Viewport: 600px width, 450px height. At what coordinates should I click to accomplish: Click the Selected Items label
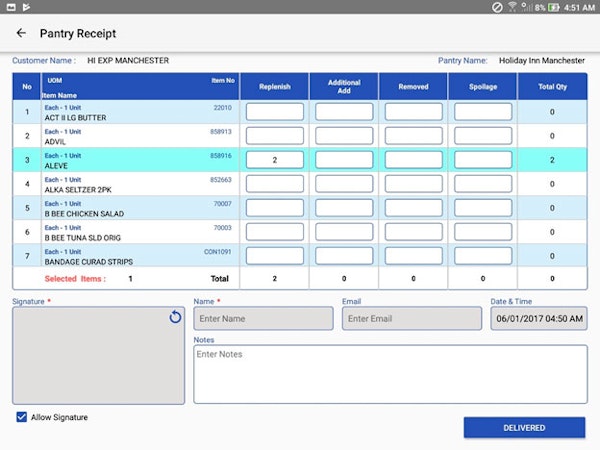click(x=75, y=279)
